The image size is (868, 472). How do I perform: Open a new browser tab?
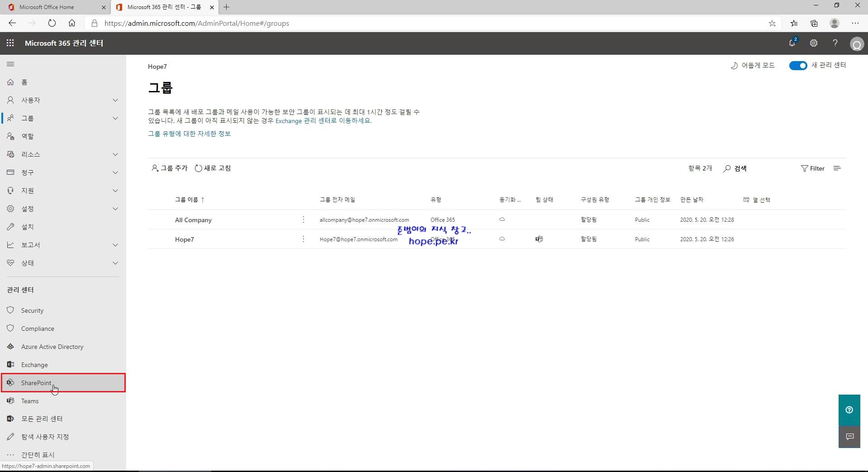(227, 7)
